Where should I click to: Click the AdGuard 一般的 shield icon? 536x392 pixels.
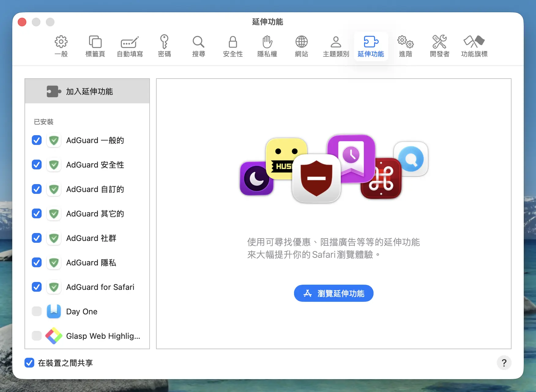coord(54,140)
